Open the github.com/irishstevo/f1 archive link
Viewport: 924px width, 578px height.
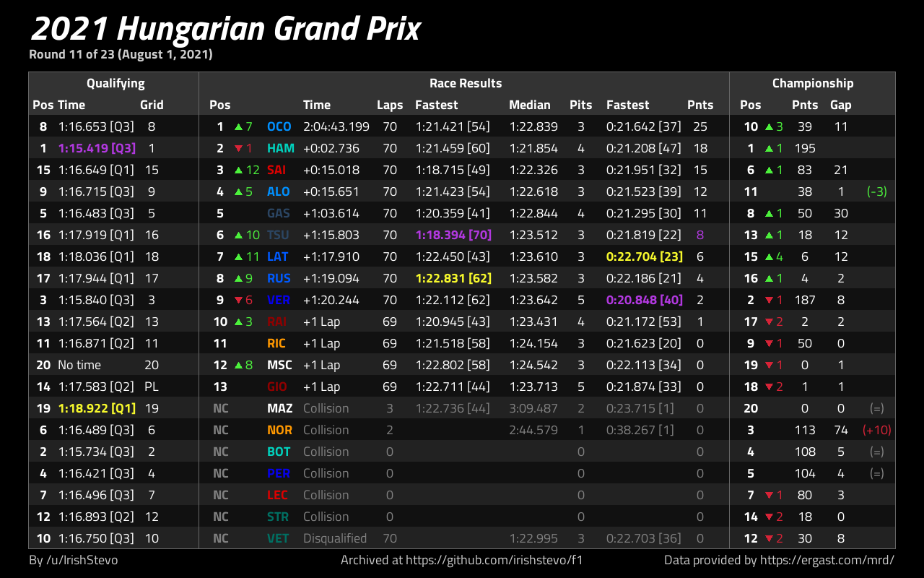coord(494,560)
